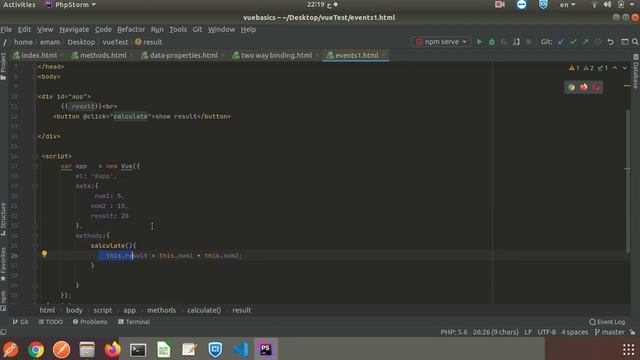Click warning count in inspections widget
Viewport: 640px width, 360px height.
click(574, 68)
